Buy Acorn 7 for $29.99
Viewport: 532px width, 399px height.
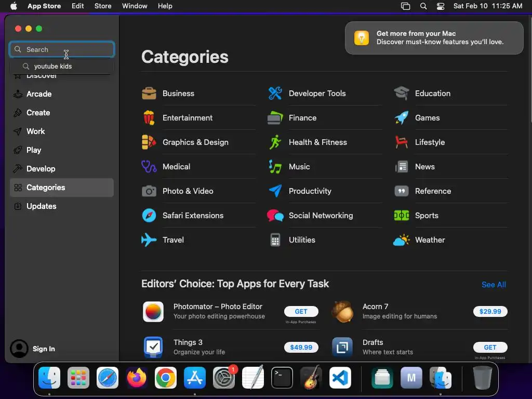click(490, 312)
